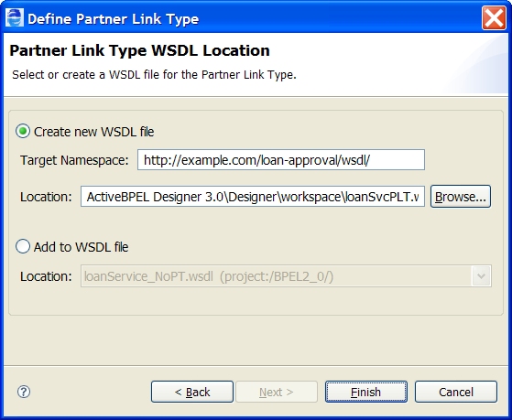The height and width of the screenshot is (420, 512).
Task: Cancel the partner link type wizard
Action: tap(456, 392)
